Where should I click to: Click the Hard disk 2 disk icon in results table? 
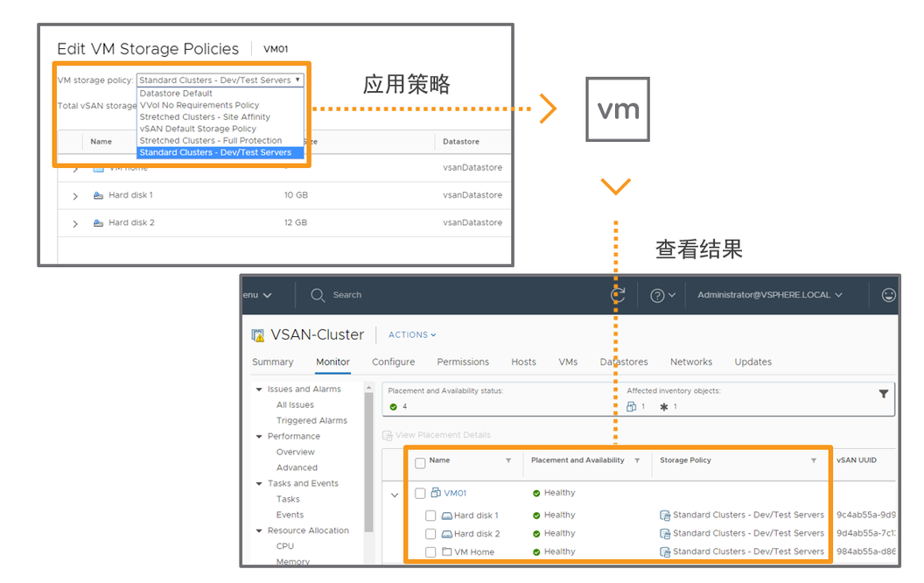(x=446, y=534)
